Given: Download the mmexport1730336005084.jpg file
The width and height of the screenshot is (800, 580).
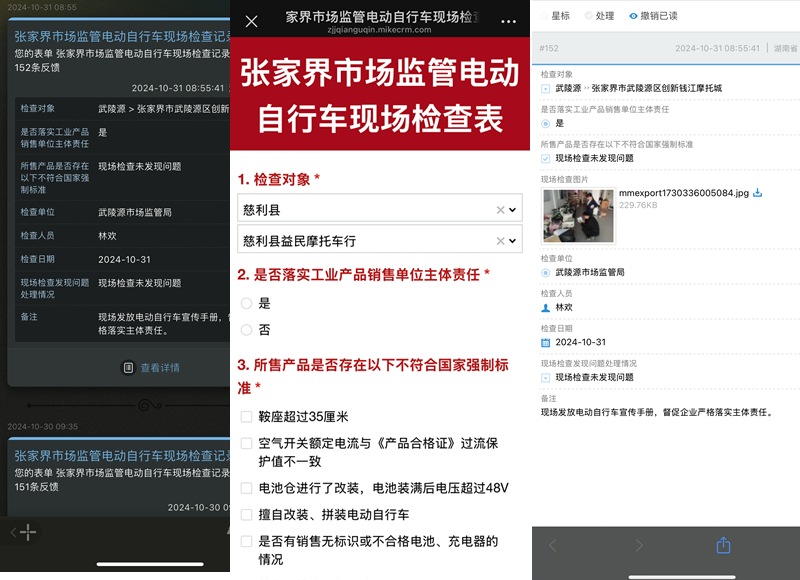Looking at the screenshot, I should click(x=757, y=193).
